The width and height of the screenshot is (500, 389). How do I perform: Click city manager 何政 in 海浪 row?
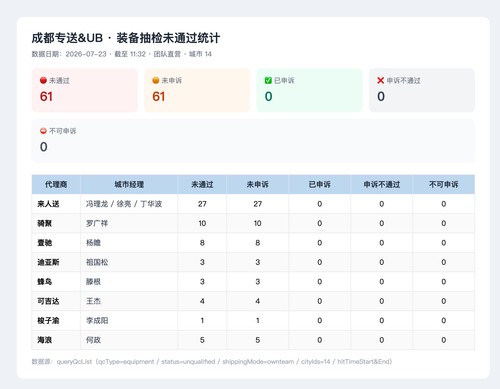[93, 340]
